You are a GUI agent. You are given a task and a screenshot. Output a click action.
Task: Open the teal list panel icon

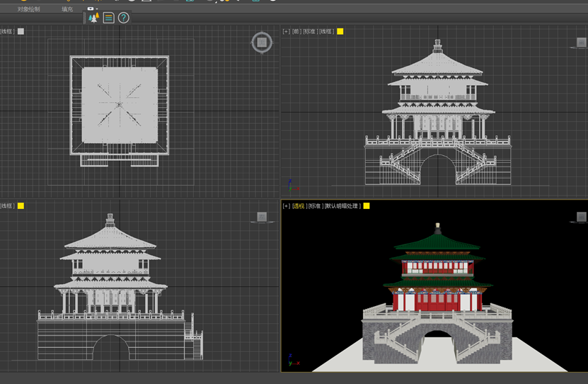(109, 18)
